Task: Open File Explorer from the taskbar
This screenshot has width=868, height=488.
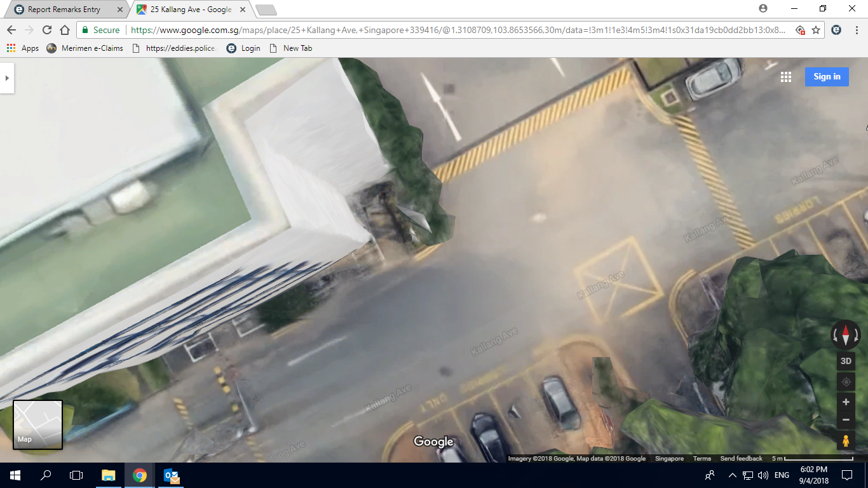Action: pos(109,475)
